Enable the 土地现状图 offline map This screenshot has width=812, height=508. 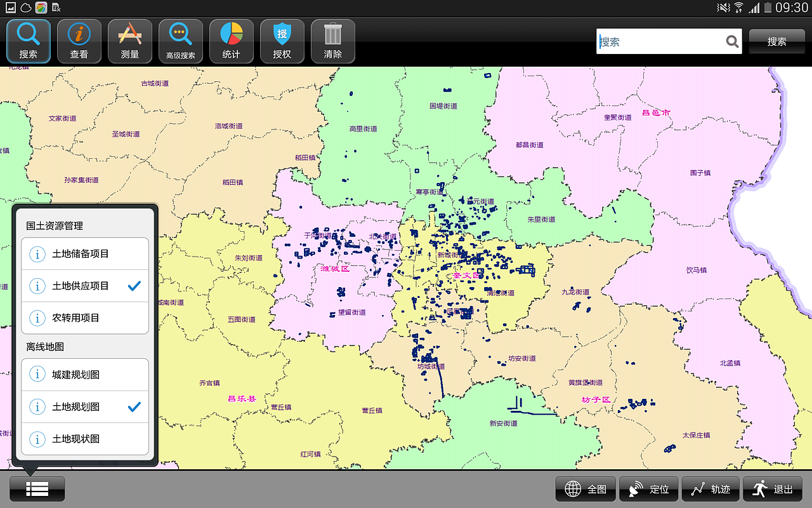tap(85, 439)
